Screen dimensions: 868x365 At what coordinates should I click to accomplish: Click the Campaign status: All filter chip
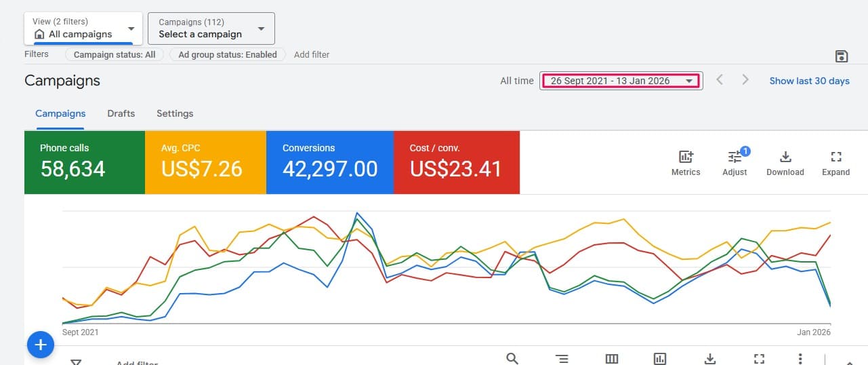[x=115, y=54]
